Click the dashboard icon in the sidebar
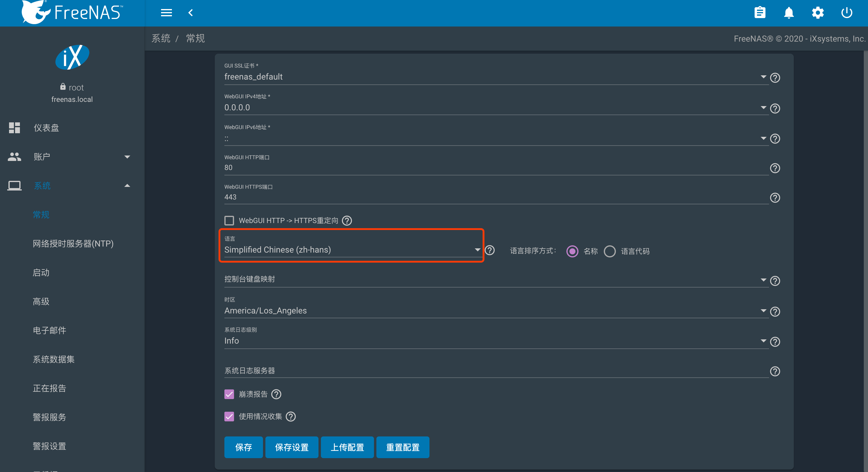Screen dimensions: 868x472 pyautogui.click(x=14, y=128)
